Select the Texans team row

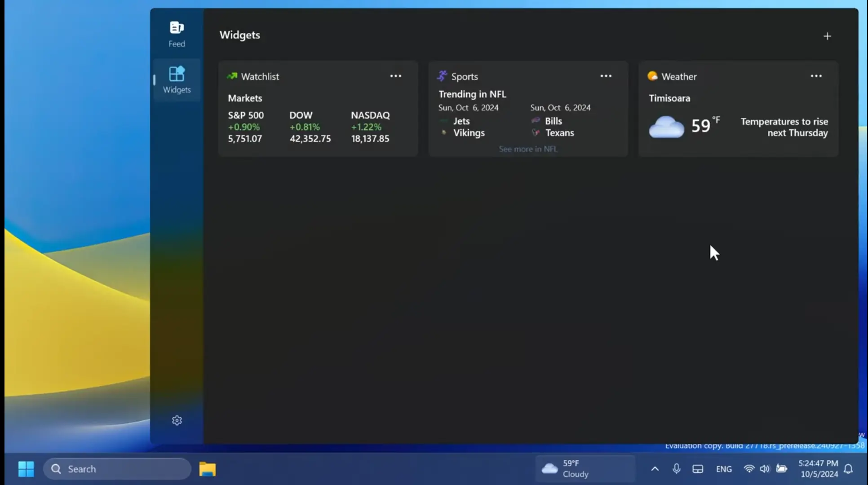pos(553,133)
